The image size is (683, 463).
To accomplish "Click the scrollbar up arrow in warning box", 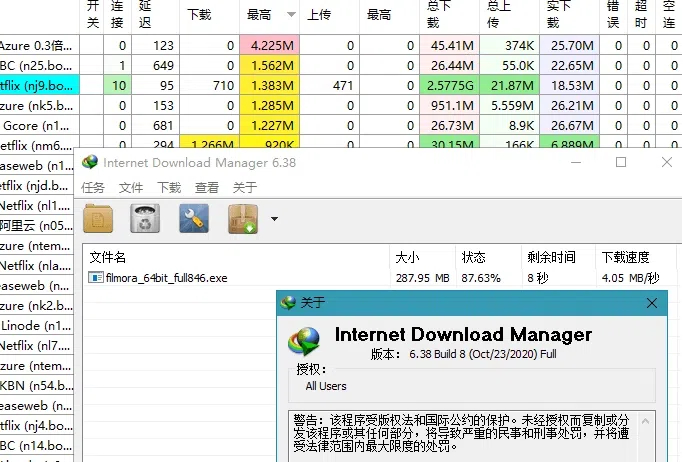I will [x=646, y=421].
